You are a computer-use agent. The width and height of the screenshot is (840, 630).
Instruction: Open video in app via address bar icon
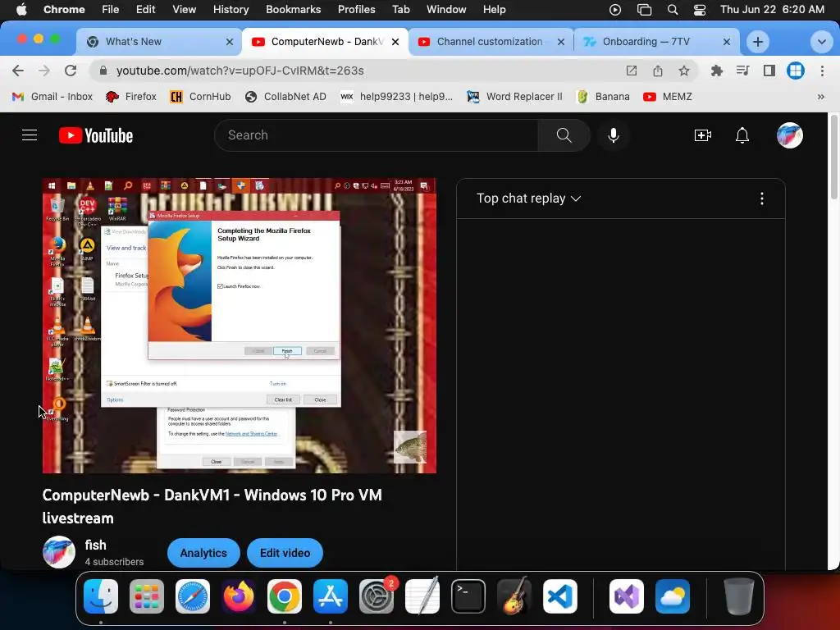point(631,71)
